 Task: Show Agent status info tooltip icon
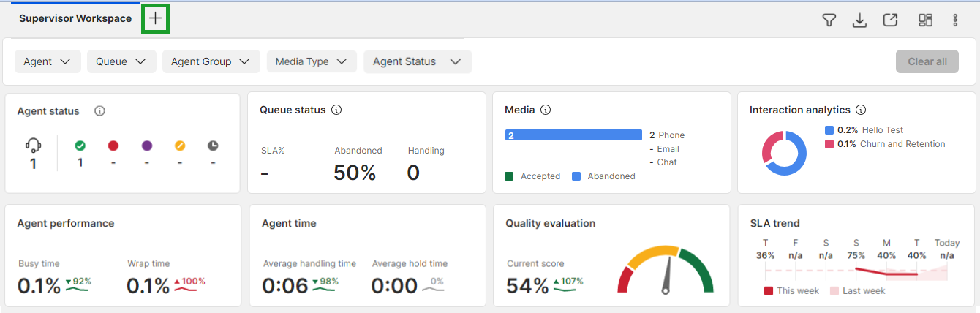click(100, 111)
